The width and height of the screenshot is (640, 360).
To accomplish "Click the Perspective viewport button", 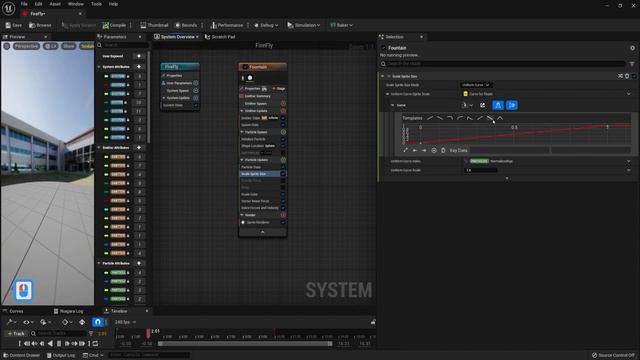I will (x=26, y=46).
